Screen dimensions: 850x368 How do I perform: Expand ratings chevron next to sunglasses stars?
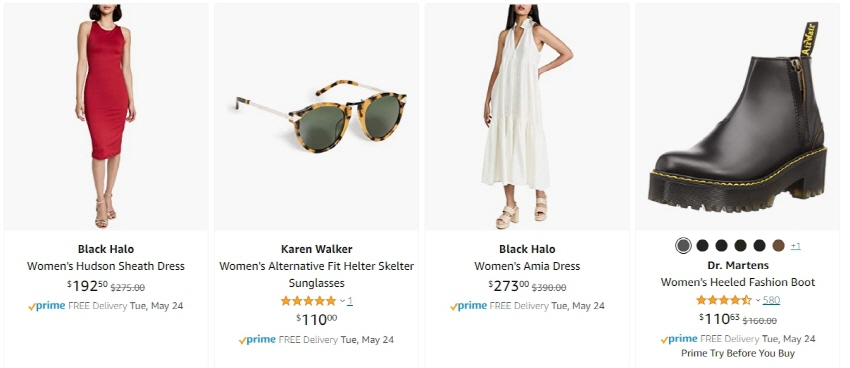pos(343,301)
